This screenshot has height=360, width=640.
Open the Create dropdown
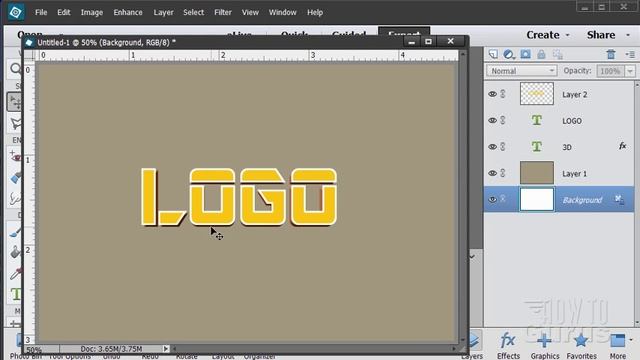pyautogui.click(x=548, y=35)
